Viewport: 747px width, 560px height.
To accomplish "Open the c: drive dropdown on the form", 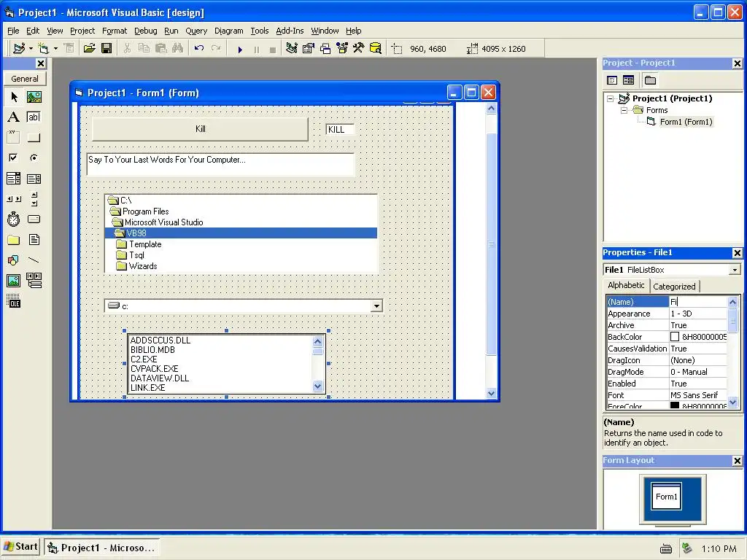I will point(376,306).
